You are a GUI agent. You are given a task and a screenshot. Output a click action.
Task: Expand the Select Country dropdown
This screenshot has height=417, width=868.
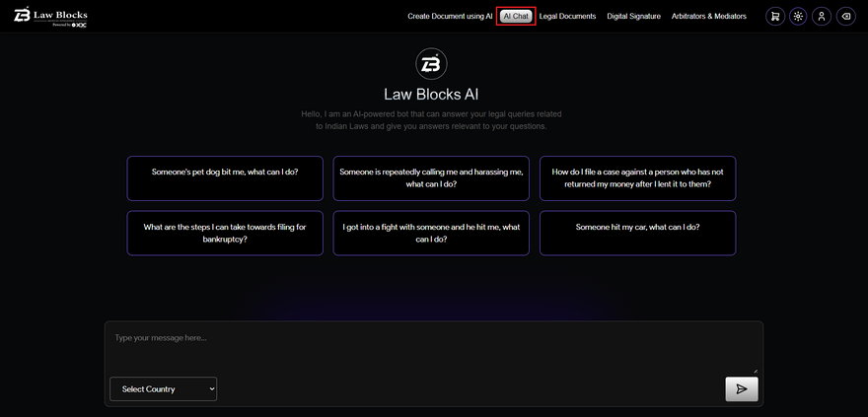163,389
